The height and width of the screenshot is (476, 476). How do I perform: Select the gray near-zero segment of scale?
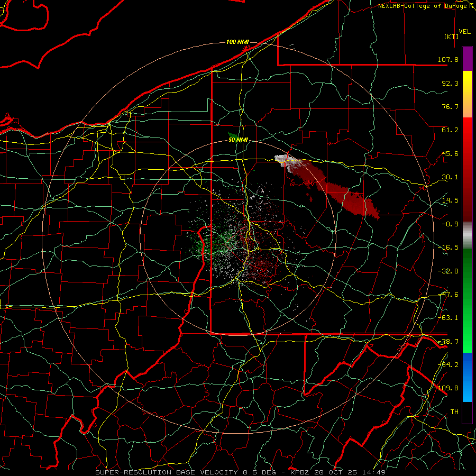(x=467, y=235)
